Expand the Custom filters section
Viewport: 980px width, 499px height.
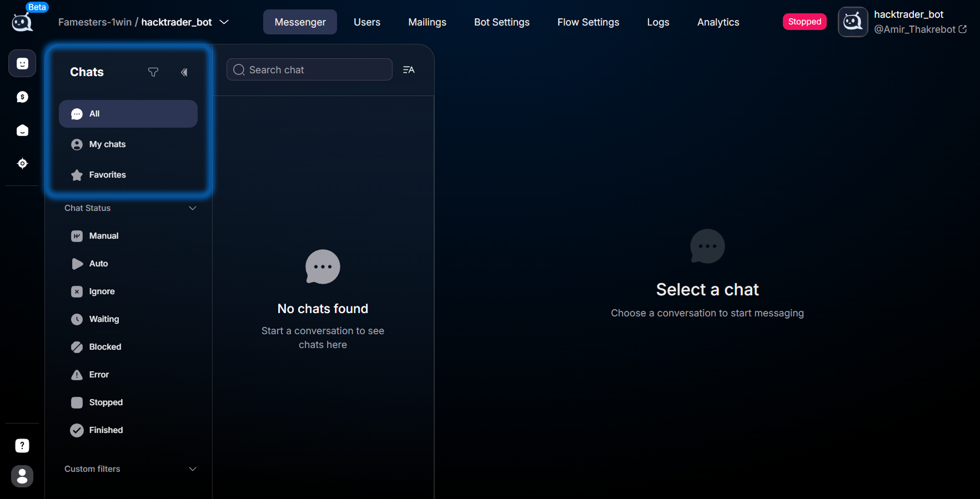pos(193,469)
